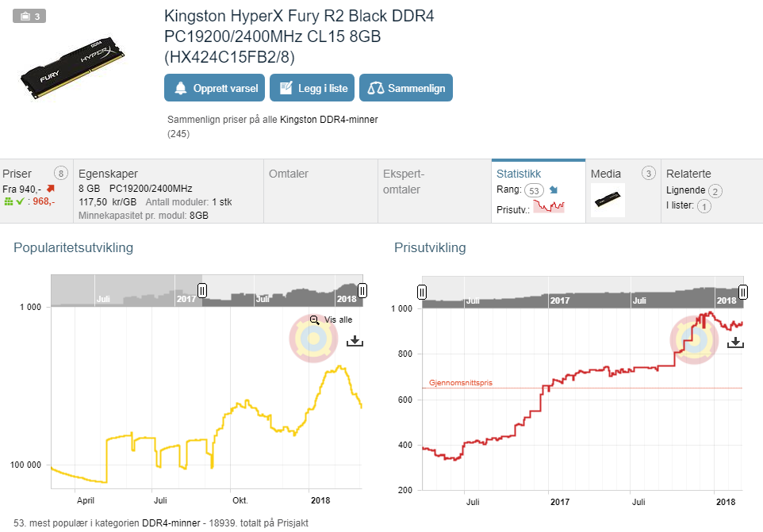The height and width of the screenshot is (532, 763).
Task: Click the price count badge 8 in Priser
Action: (61, 173)
